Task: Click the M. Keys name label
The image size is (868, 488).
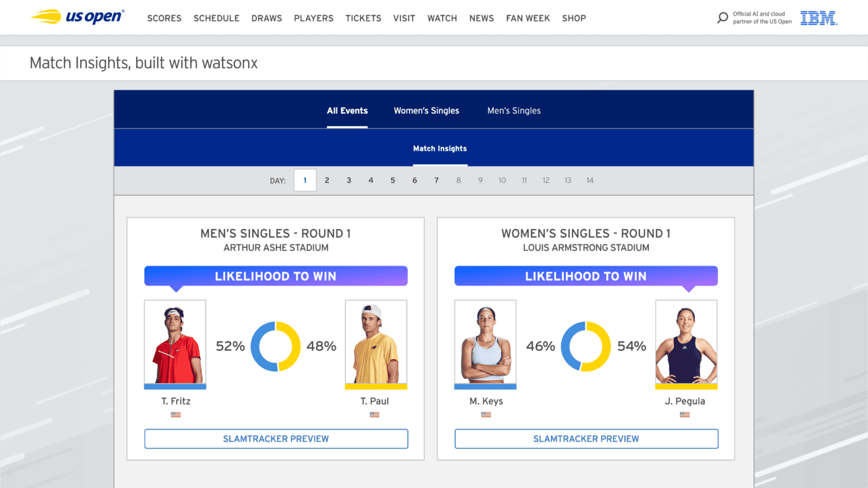Action: (486, 401)
